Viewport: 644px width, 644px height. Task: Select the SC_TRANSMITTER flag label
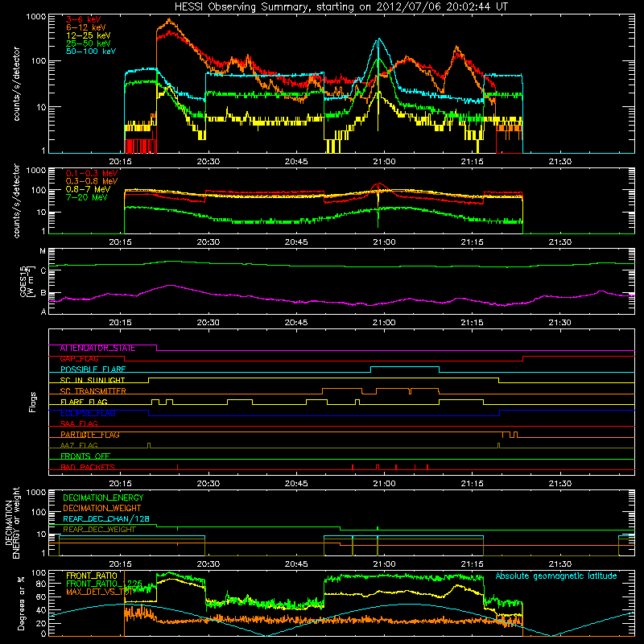pyautogui.click(x=93, y=391)
